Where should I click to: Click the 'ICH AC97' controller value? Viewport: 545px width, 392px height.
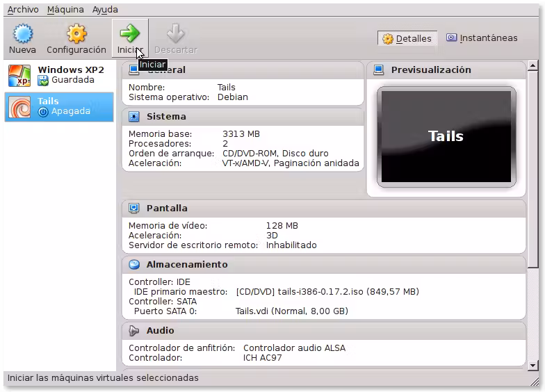(x=263, y=357)
